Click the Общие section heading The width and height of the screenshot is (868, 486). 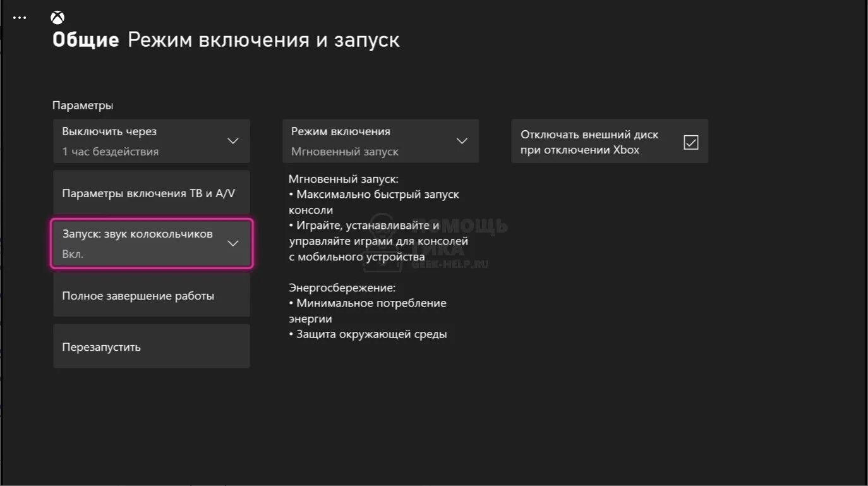tap(86, 40)
